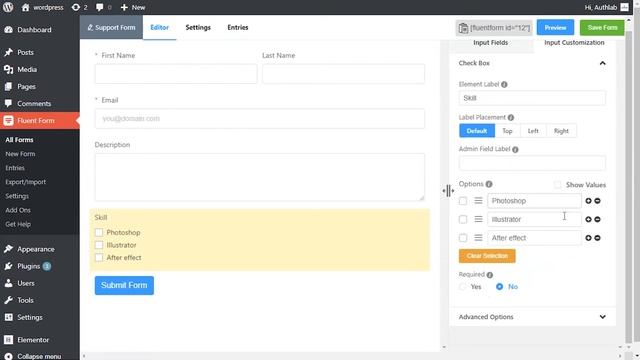Click the info icon next to Required
Image resolution: width=640 pixels, height=360 pixels.
490,275
